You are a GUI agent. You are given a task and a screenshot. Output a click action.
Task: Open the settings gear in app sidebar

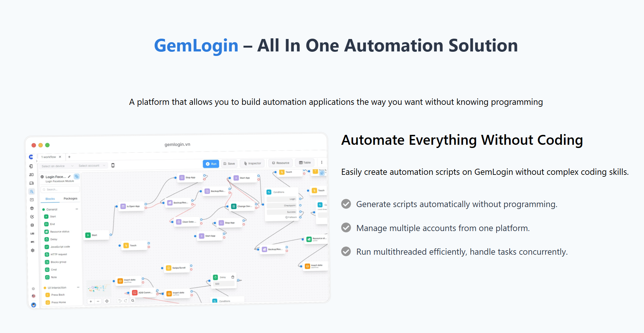pos(33,250)
